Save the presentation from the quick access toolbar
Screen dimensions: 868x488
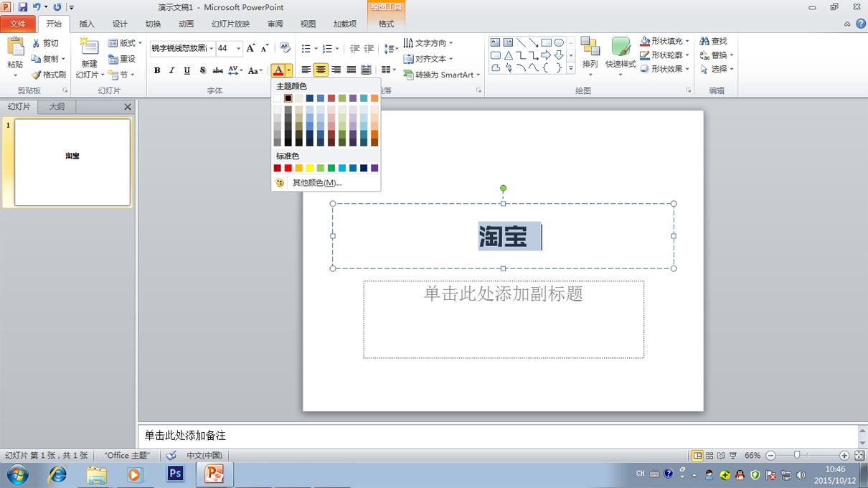click(23, 6)
